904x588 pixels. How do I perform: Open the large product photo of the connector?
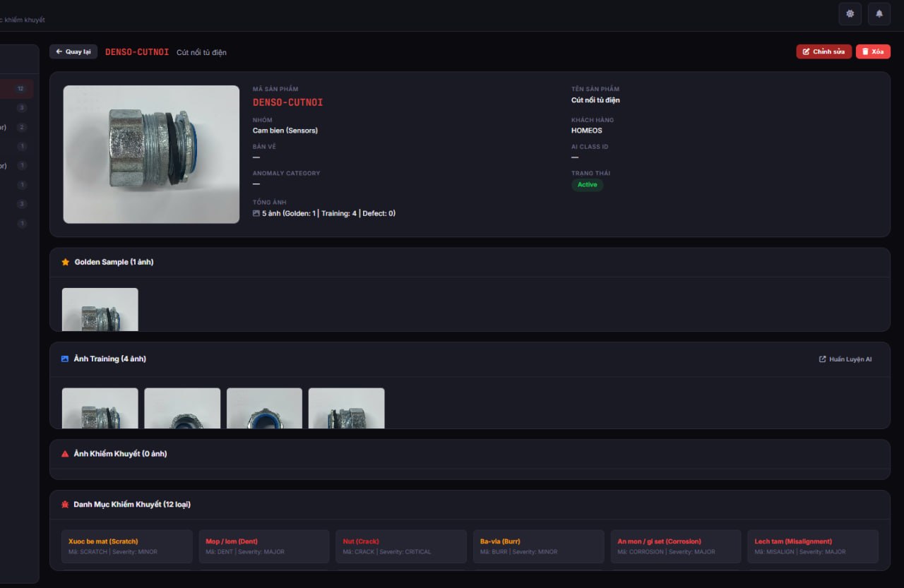pos(151,155)
